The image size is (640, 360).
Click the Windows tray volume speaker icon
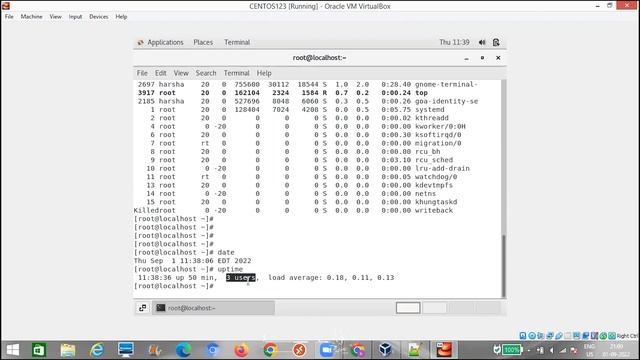(x=551, y=350)
